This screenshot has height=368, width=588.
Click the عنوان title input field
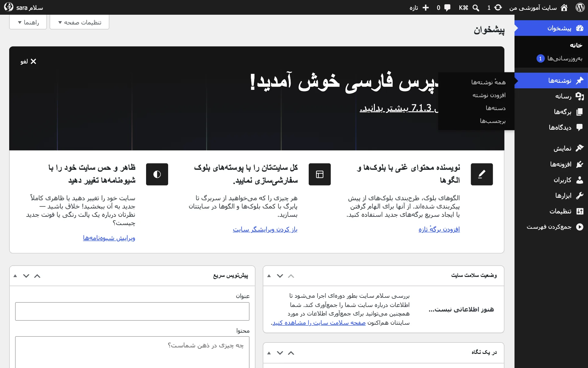pos(132,311)
